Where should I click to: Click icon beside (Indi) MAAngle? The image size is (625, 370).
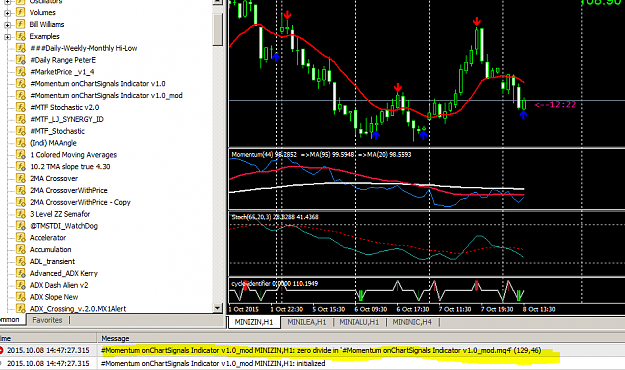click(x=21, y=143)
